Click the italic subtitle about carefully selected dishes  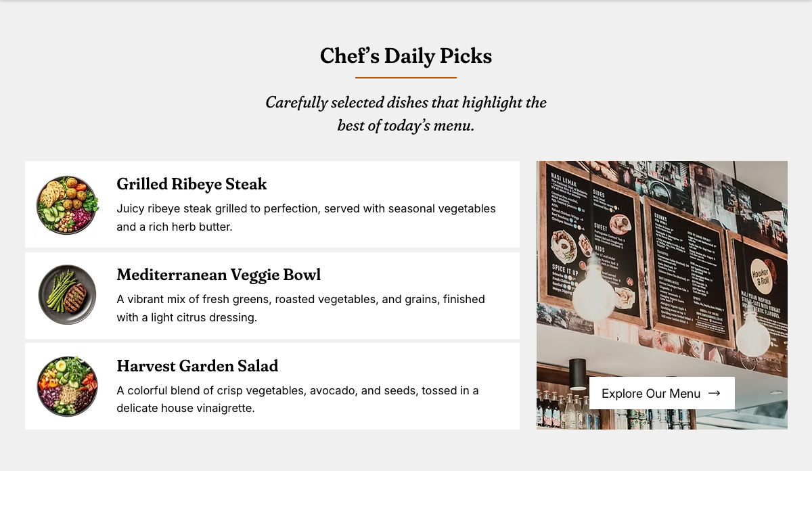click(x=406, y=114)
